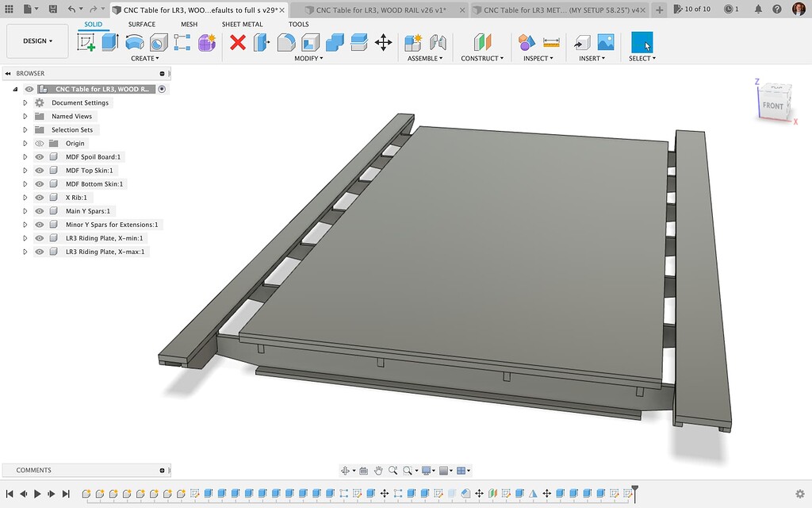Open the SURFACE ribbon tab
Screen dimensions: 812x508
(142, 24)
